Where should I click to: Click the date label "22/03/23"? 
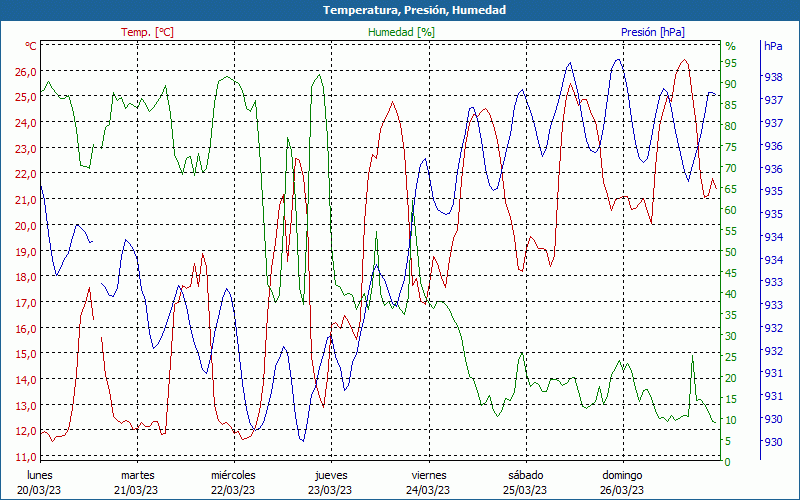coord(233,490)
